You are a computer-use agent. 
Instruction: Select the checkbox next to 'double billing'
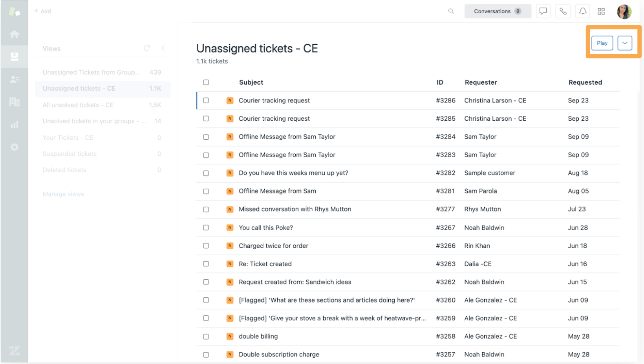[x=206, y=336]
